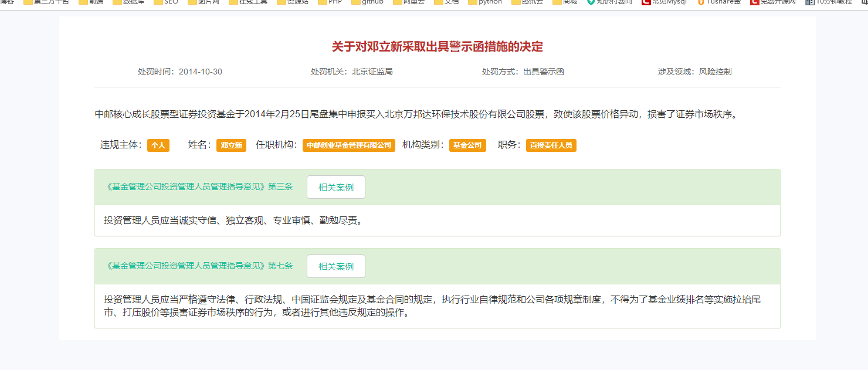This screenshot has height=370, width=868.
Task: Open the PHP bookmark folder
Action: [328, 2]
